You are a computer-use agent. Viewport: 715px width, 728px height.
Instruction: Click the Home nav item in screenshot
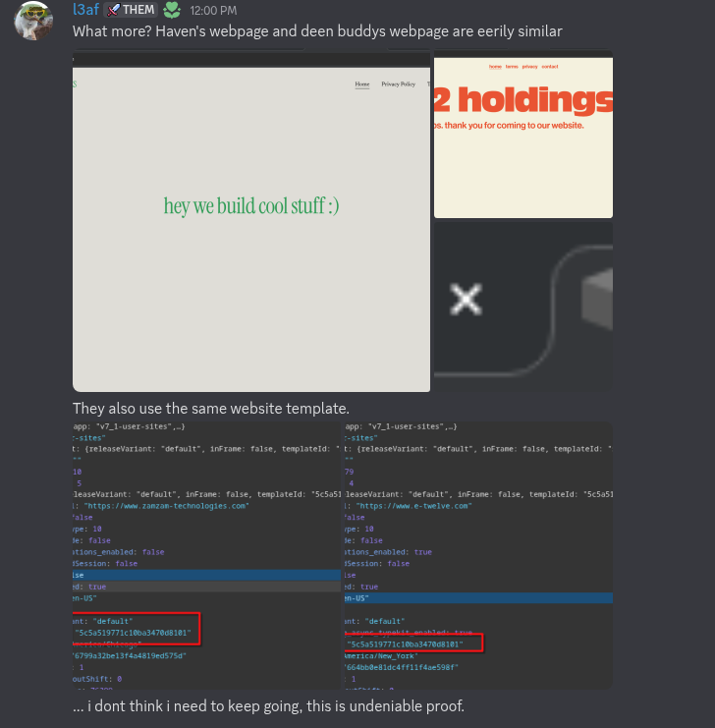[x=362, y=84]
